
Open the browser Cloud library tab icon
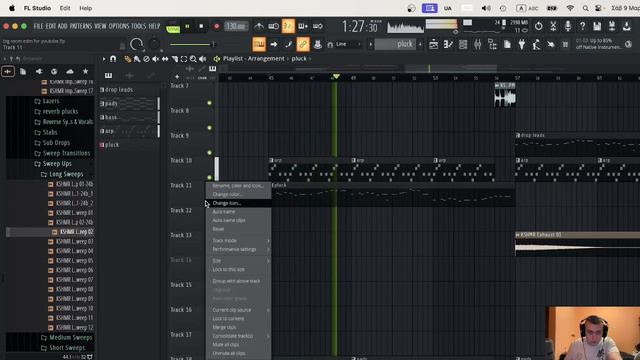[70, 71]
